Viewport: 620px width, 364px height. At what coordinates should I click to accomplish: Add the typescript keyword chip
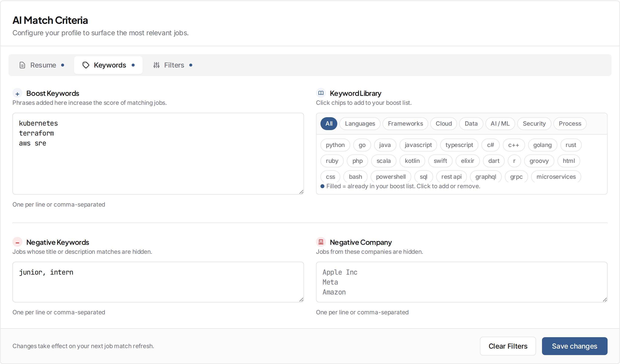point(459,145)
